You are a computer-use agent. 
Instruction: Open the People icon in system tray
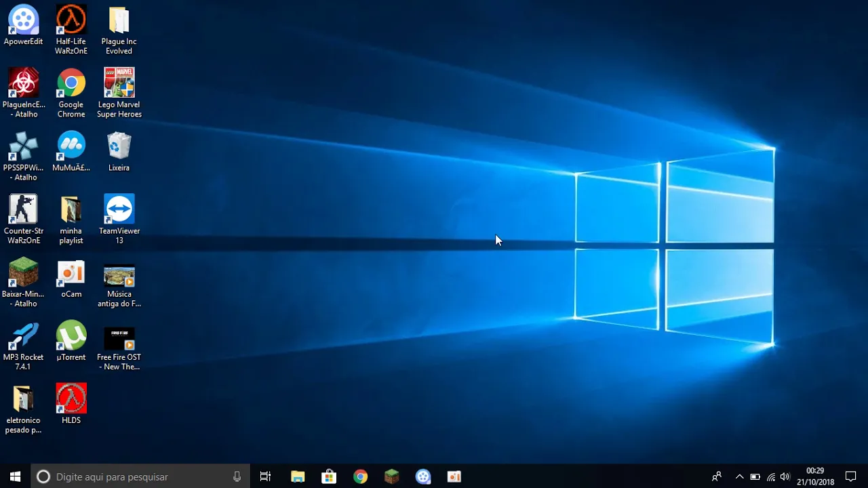coord(717,476)
